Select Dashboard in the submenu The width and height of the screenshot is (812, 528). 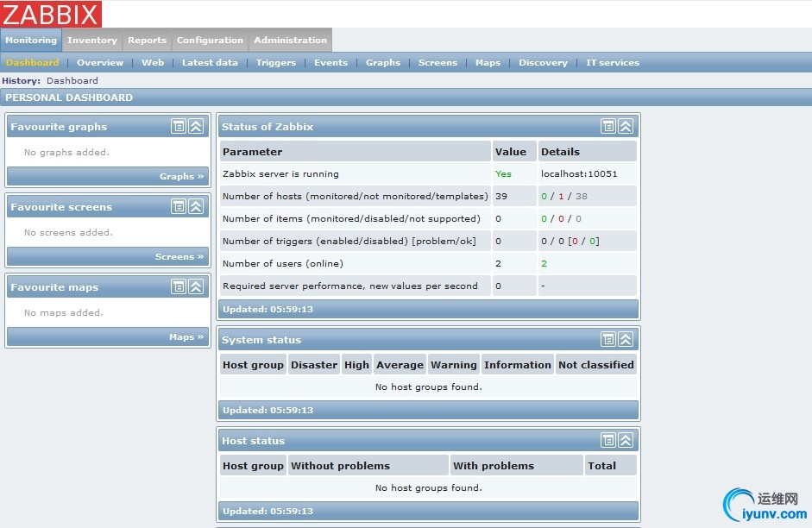point(32,63)
